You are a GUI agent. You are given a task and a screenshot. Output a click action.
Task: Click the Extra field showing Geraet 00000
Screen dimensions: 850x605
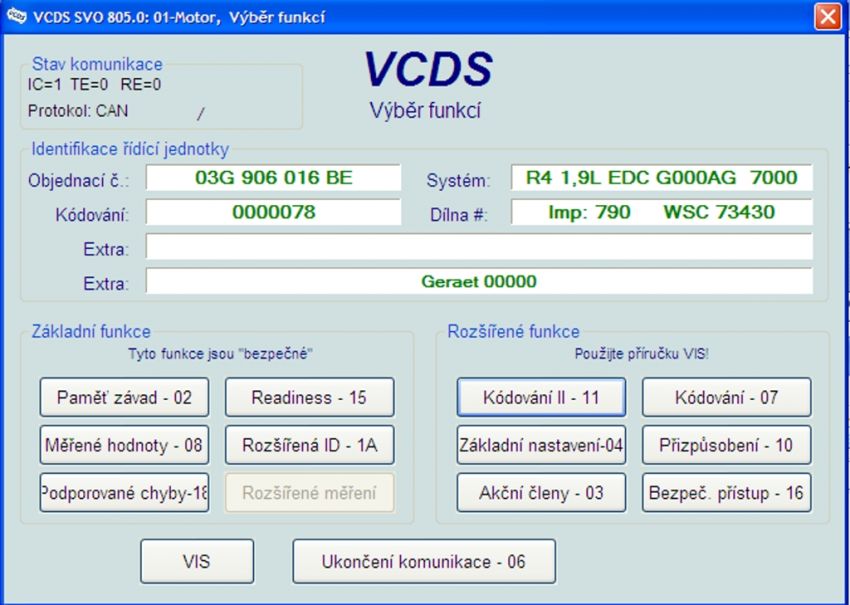point(479,281)
